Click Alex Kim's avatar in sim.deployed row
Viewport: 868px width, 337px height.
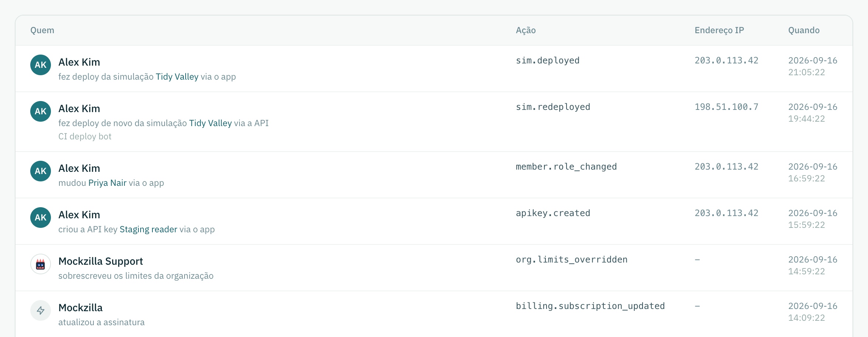(41, 65)
